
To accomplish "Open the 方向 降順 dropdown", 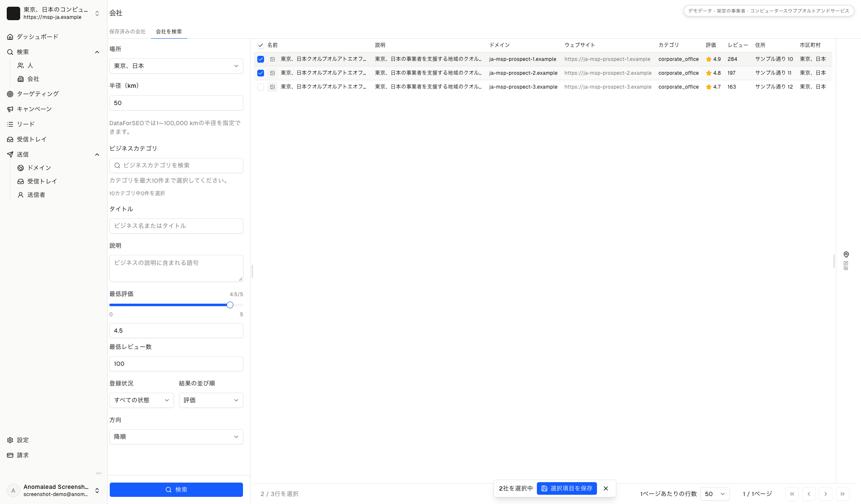I will (x=176, y=437).
